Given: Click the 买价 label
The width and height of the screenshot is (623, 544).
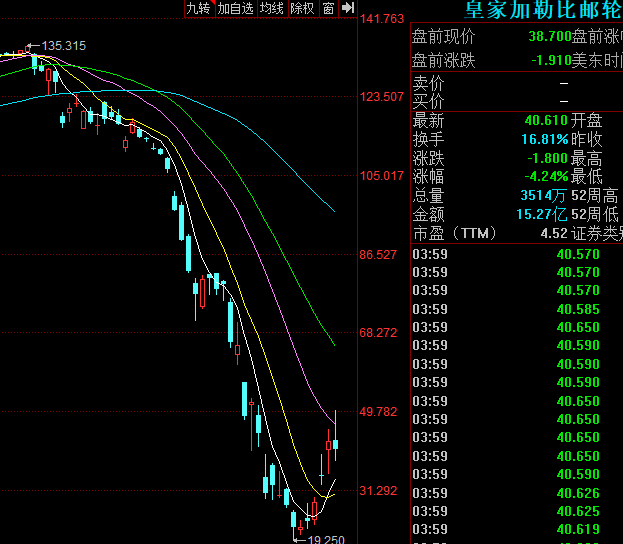Looking at the screenshot, I should coord(428,101).
